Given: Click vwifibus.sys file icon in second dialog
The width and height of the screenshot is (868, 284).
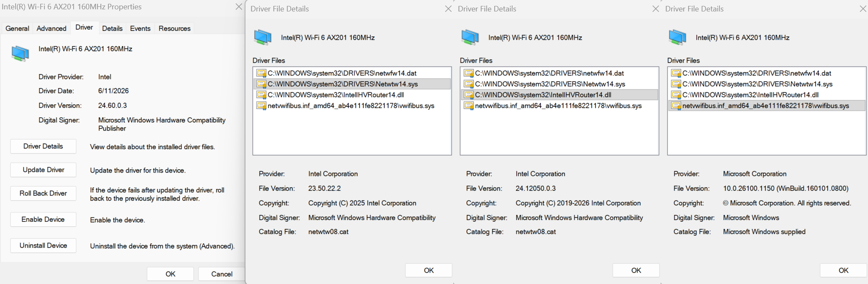Looking at the screenshot, I should 469,106.
